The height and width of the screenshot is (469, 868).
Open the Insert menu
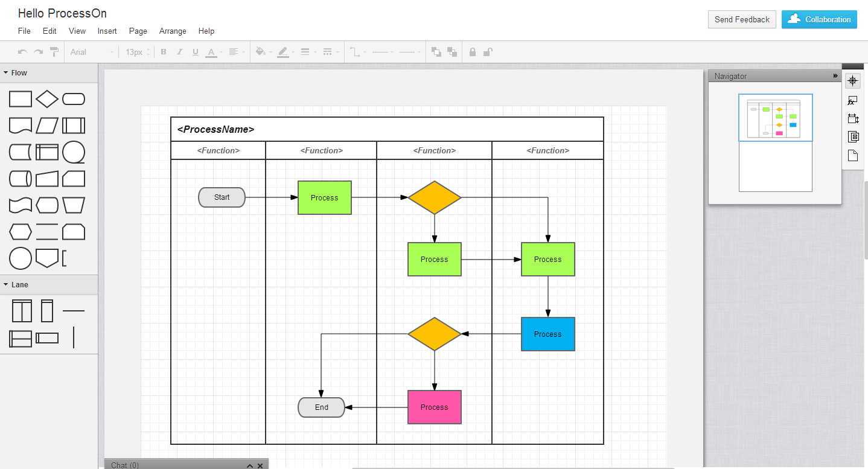(107, 31)
